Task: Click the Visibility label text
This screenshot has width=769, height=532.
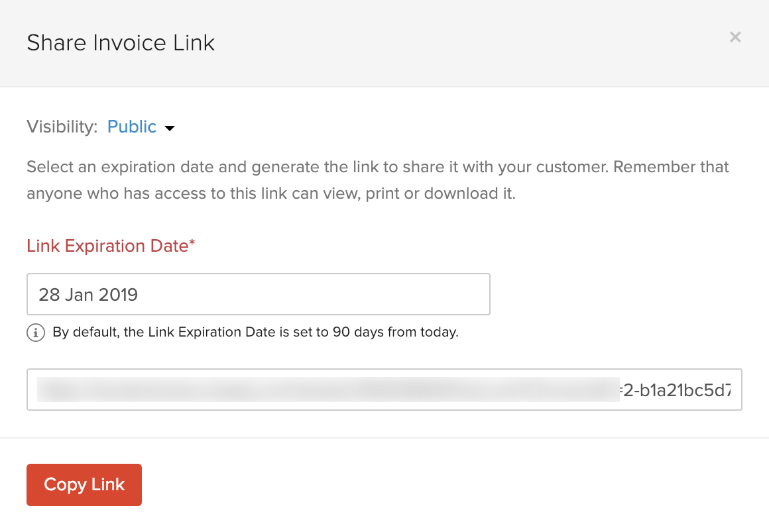Action: coord(62,127)
